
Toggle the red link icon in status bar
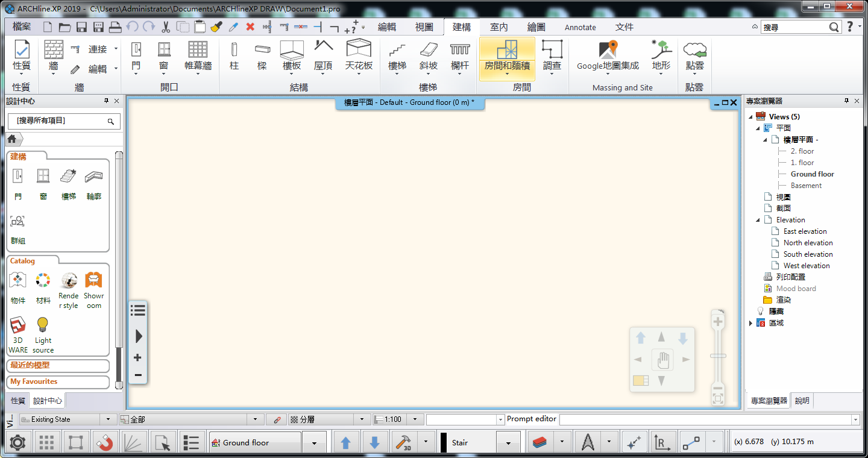pyautogui.click(x=277, y=419)
